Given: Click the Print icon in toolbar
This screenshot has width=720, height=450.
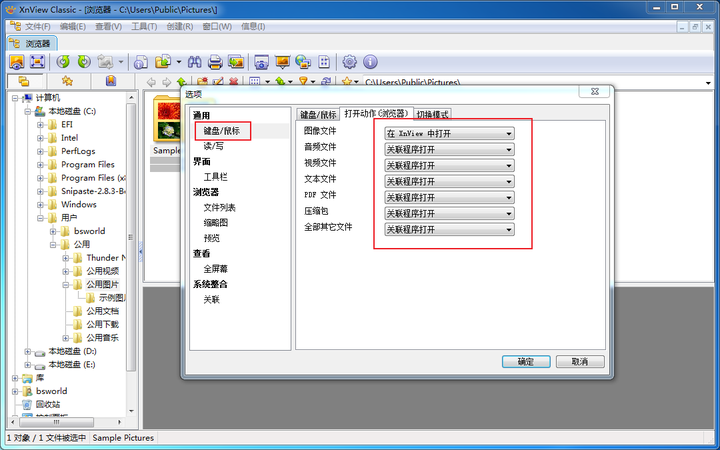Looking at the screenshot, I should (x=215, y=62).
